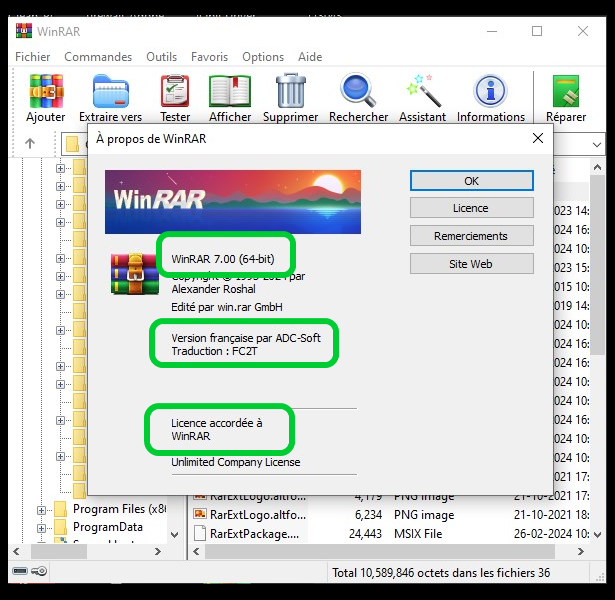This screenshot has height=600, width=615.
Task: Open the Commandes menu
Action: click(x=98, y=57)
